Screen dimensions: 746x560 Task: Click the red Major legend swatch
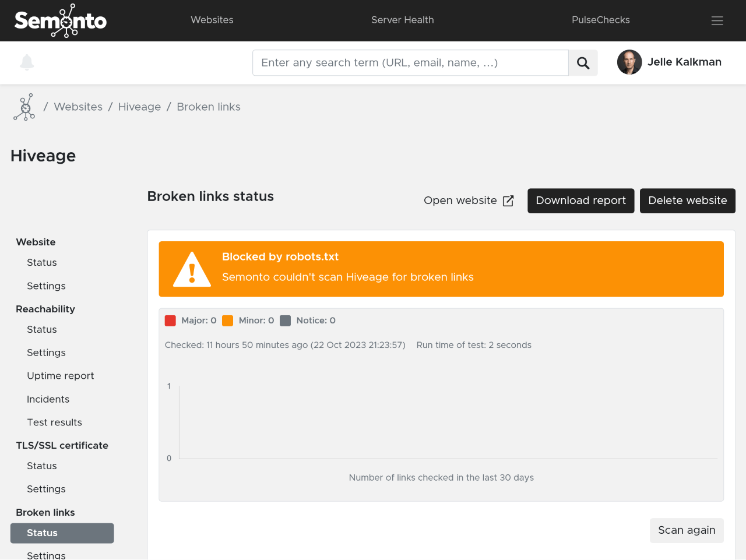[x=170, y=320]
